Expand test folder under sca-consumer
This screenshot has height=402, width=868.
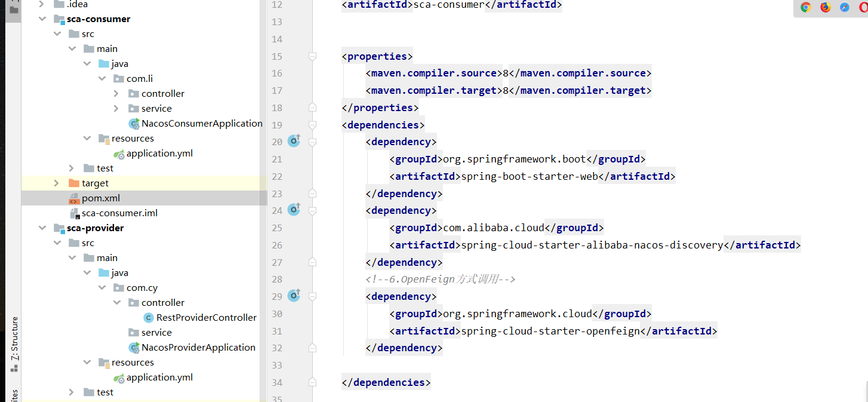(72, 168)
